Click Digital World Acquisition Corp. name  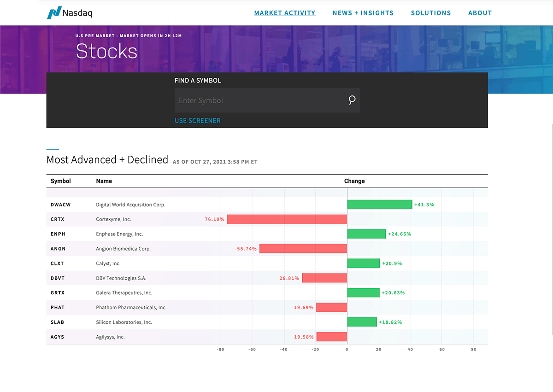point(131,205)
